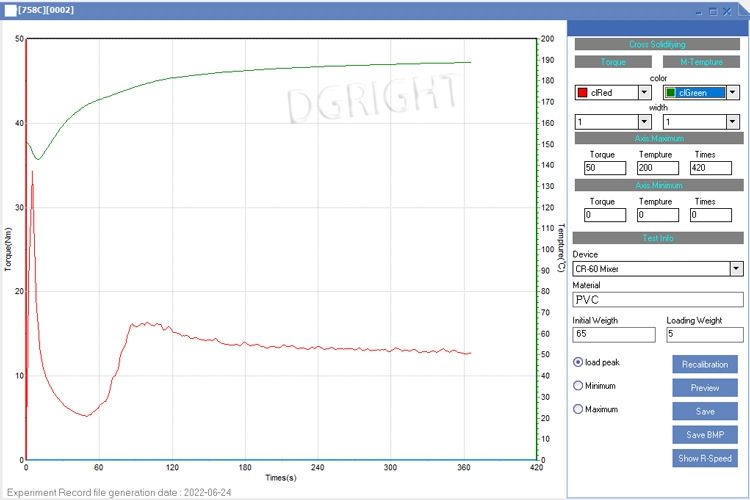
Task: Click the green temperature color swatch
Action: (670, 92)
